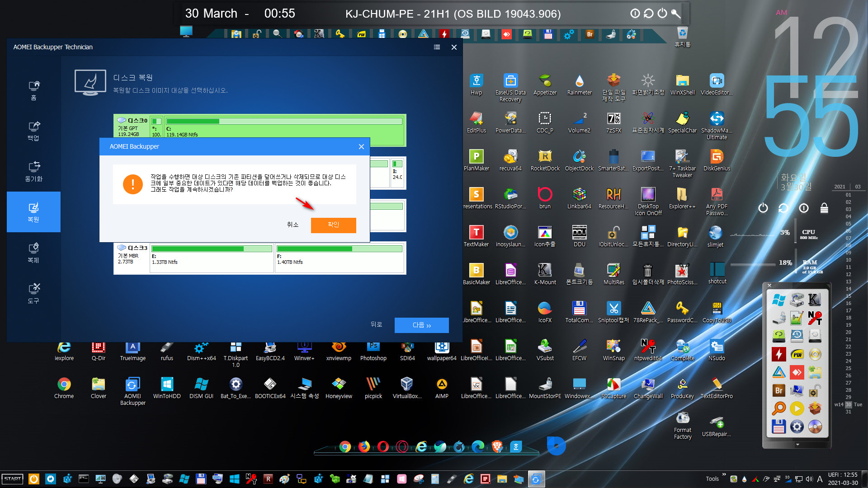Click the 다음 >> button
868x488 pixels.
[421, 325]
